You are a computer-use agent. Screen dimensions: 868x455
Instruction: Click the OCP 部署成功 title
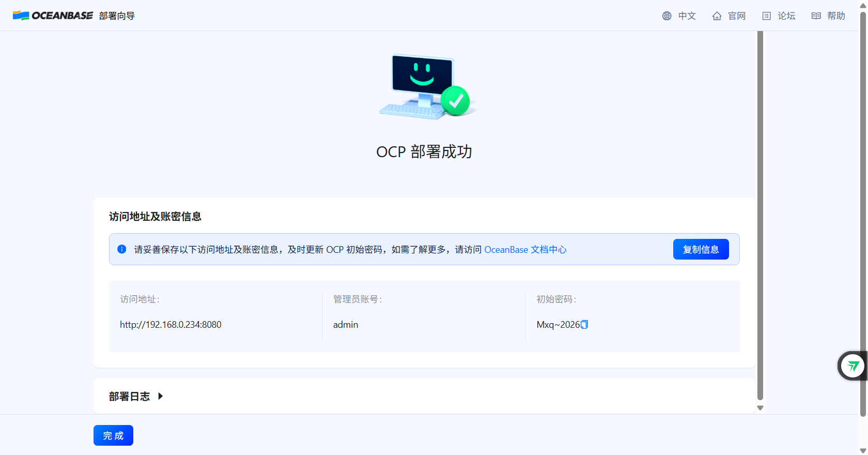(x=424, y=151)
